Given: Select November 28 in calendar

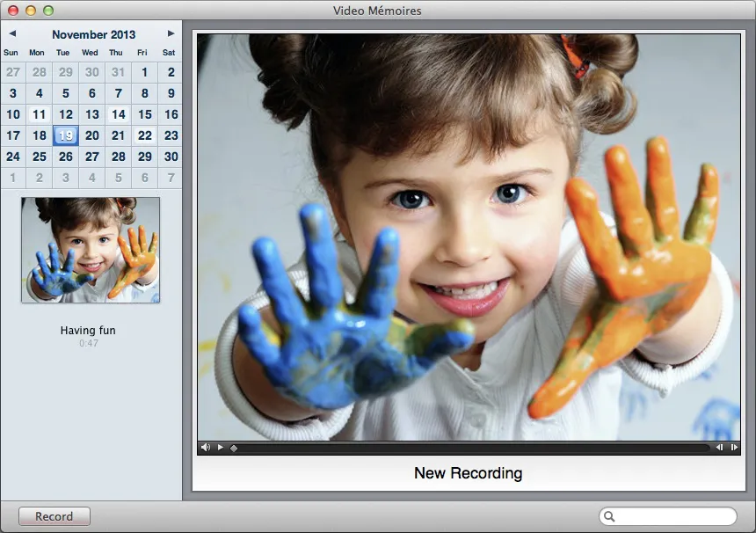Looking at the screenshot, I should [118, 157].
